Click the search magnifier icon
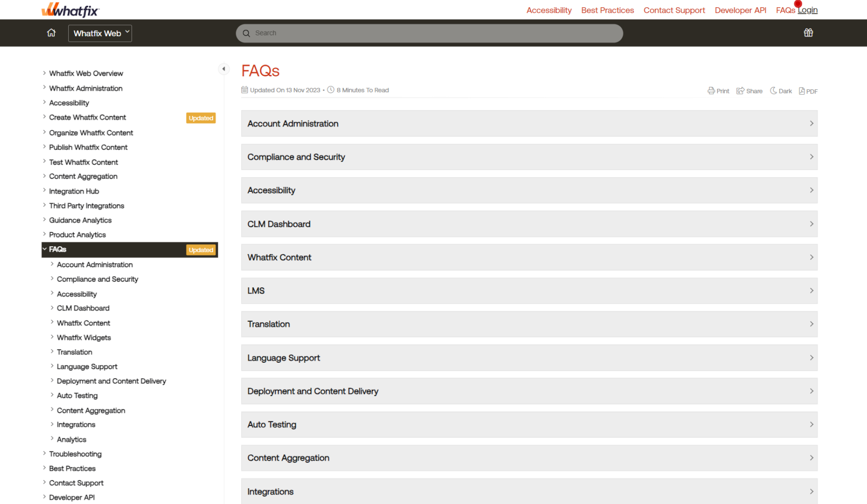867x504 pixels. (x=246, y=33)
